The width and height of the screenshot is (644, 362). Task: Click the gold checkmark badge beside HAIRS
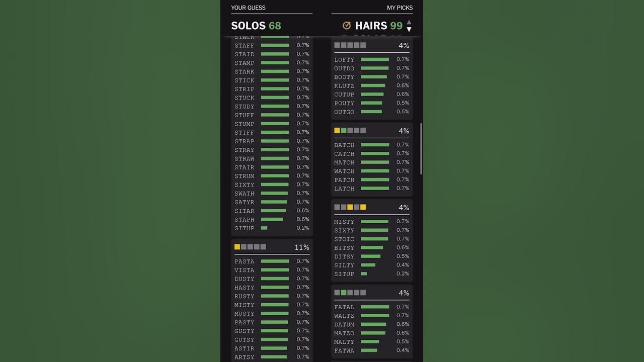346,26
